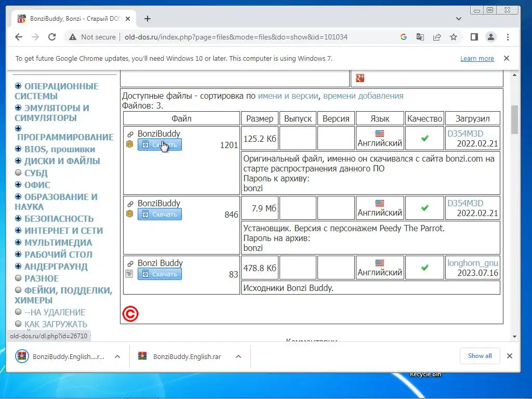Expand ОПЕРАЦИОННЫЕ СИСТЕМЫ category
Image resolution: width=532 pixels, height=399 pixels.
click(18, 86)
